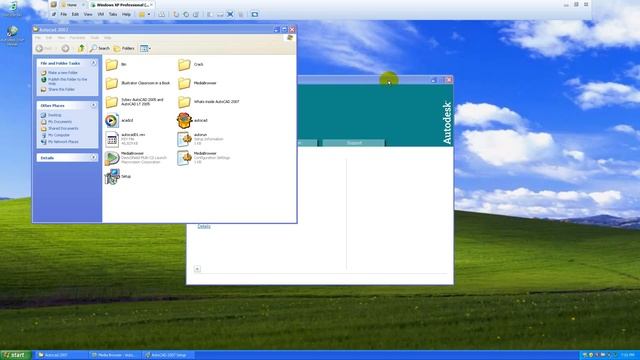This screenshot has width=640, height=360.
Task: Open the VMware File menu
Action: click(64, 14)
